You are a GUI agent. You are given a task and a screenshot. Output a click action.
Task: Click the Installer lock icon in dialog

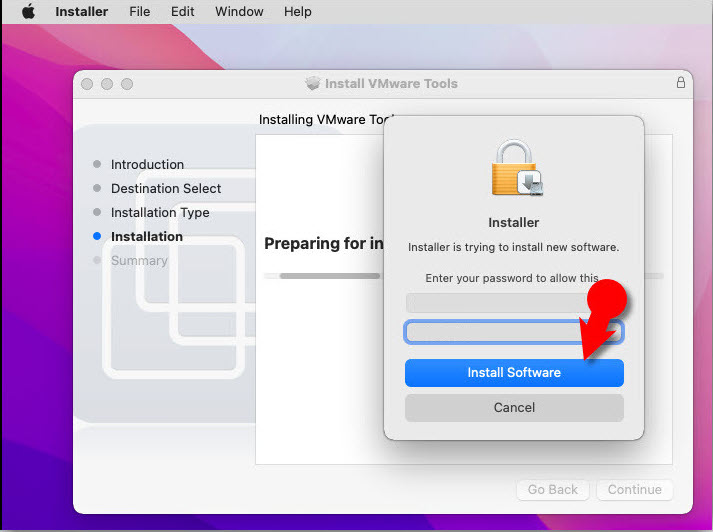[x=514, y=167]
